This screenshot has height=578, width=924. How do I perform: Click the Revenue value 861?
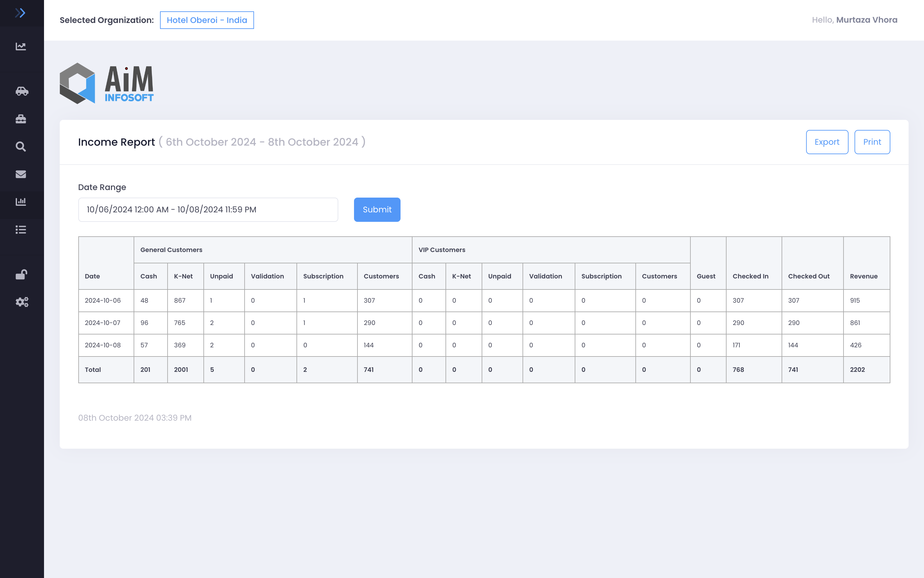tap(855, 323)
